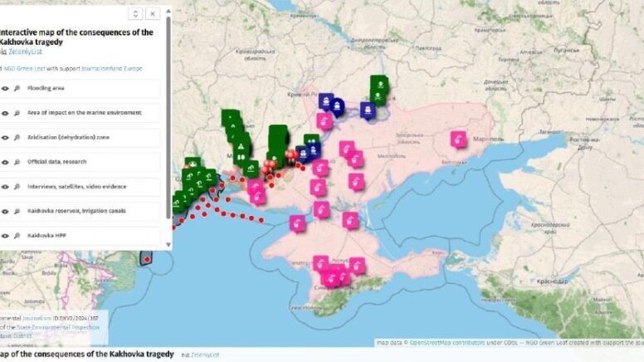Viewport: 644px width, 362px height.
Task: Zoom to Aridisation (dehydration) zone layer
Action: (x=17, y=137)
